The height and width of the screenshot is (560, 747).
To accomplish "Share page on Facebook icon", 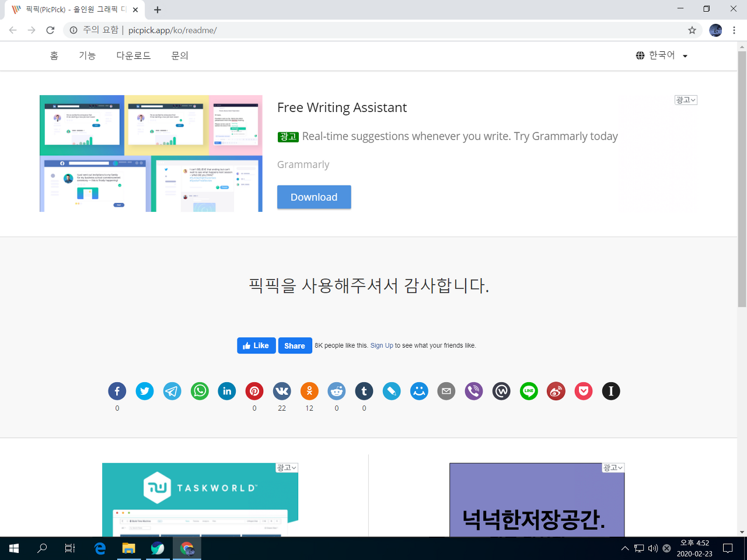I will point(117,391).
